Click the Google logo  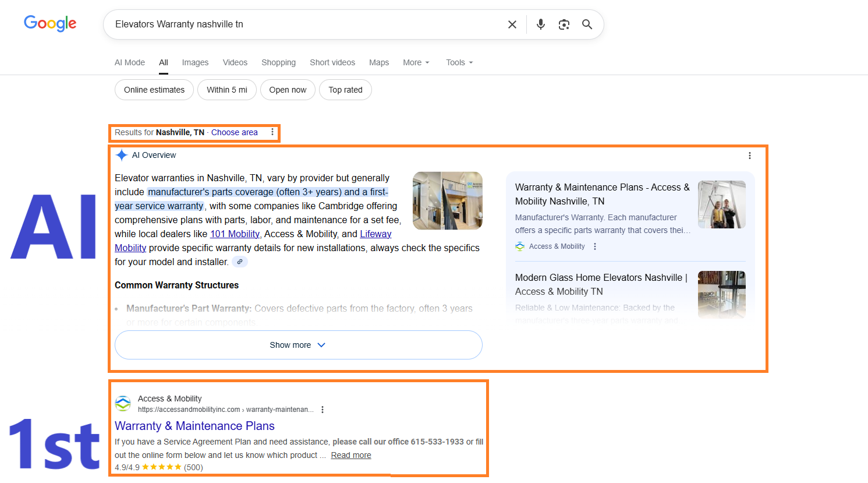tap(50, 24)
